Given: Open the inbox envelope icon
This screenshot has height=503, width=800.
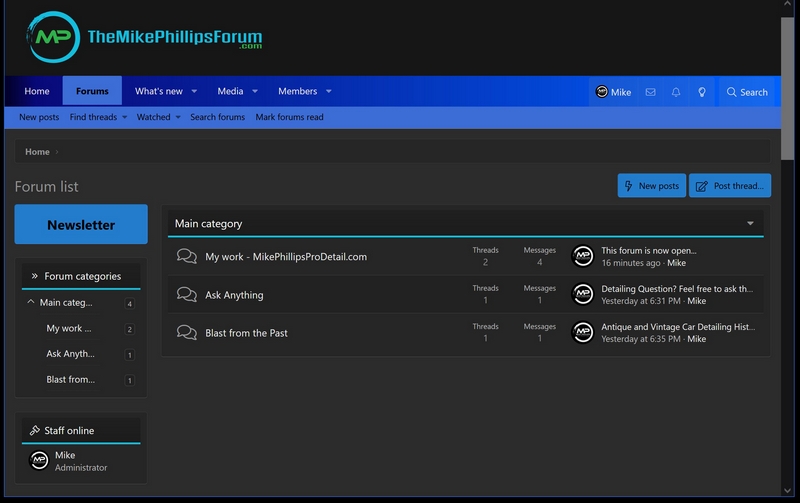Looking at the screenshot, I should pos(650,92).
